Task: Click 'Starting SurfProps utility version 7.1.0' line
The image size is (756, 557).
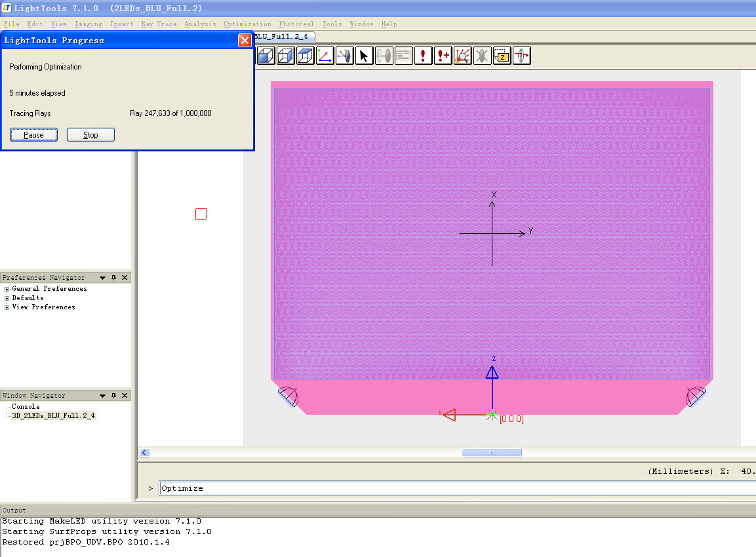Action: coord(107,531)
